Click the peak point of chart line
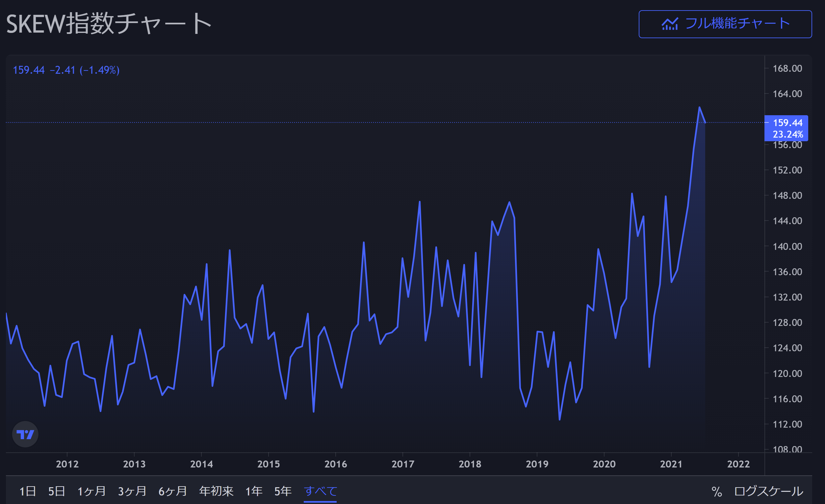 coord(699,108)
